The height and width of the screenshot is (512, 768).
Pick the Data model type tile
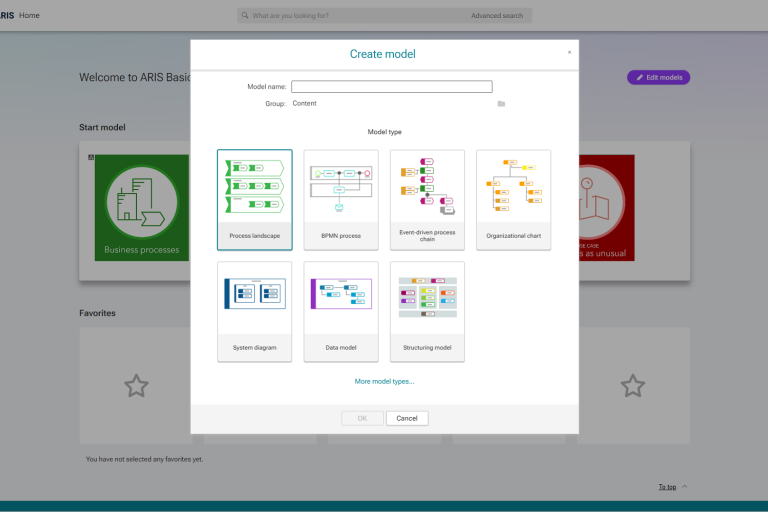[x=341, y=312]
